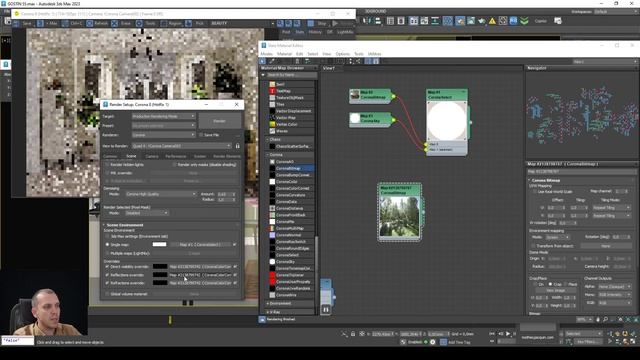640x360 pixels.
Task: Click the TextMap red icon
Action: pyautogui.click(x=272, y=91)
